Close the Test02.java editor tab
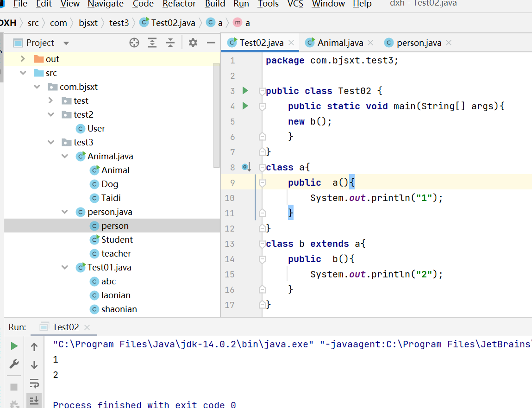This screenshot has width=532, height=408. click(291, 43)
